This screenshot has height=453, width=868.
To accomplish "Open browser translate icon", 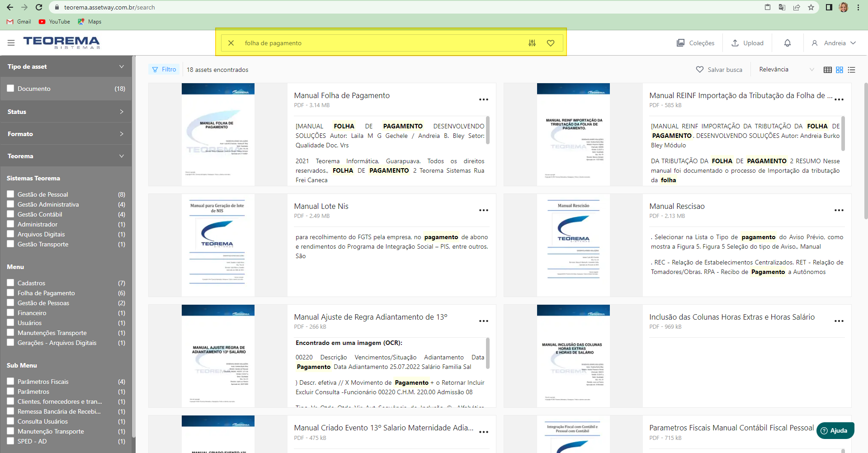I will [782, 7].
